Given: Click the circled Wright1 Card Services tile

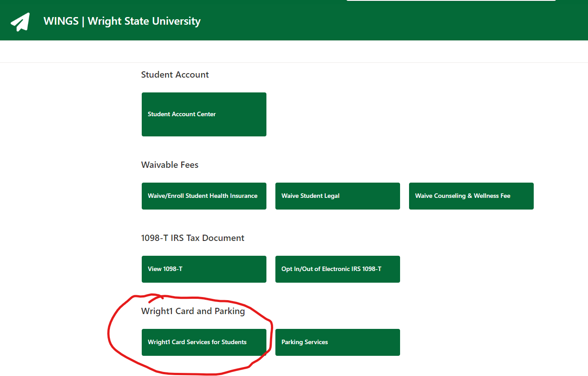Looking at the screenshot, I should [205, 342].
